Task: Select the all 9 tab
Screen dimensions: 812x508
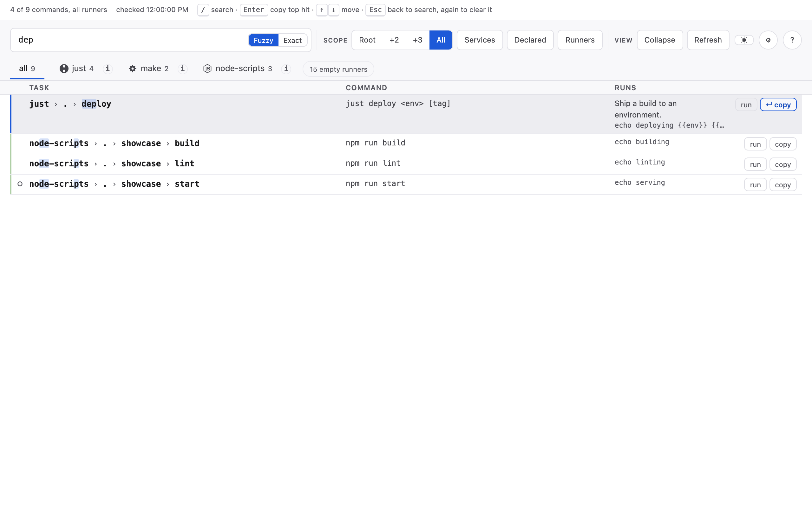Action: tap(27, 69)
